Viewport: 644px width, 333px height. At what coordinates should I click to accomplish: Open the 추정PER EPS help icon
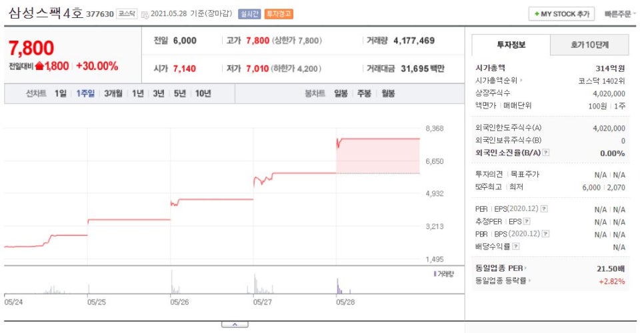click(527, 222)
